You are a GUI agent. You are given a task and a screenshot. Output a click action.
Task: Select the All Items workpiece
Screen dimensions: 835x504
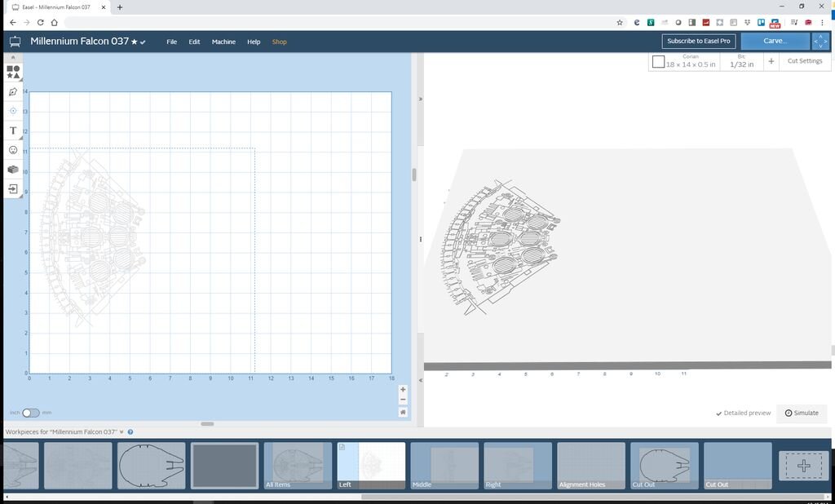298,466
